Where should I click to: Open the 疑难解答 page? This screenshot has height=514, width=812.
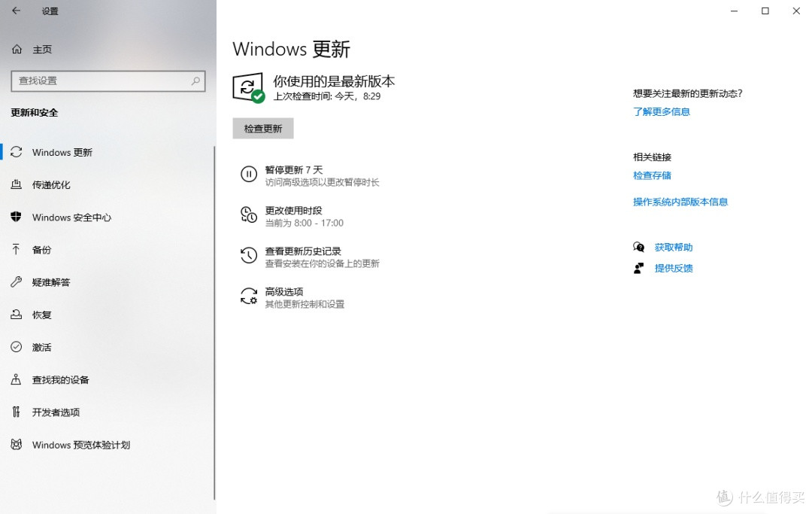click(x=51, y=282)
